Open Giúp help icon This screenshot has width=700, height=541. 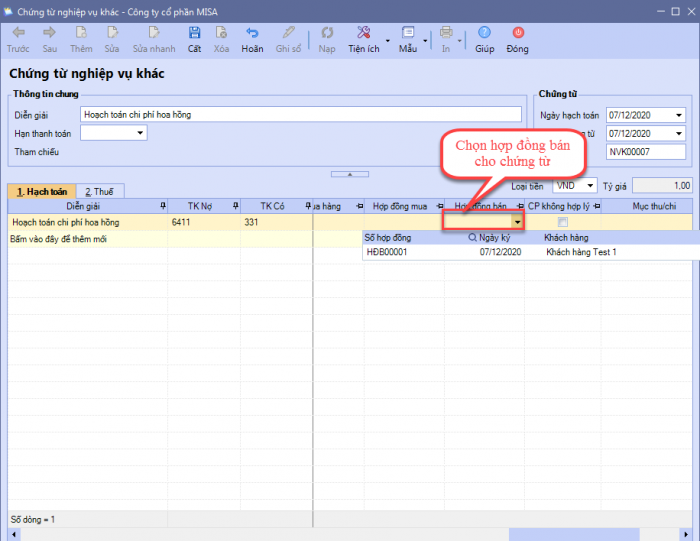click(484, 34)
